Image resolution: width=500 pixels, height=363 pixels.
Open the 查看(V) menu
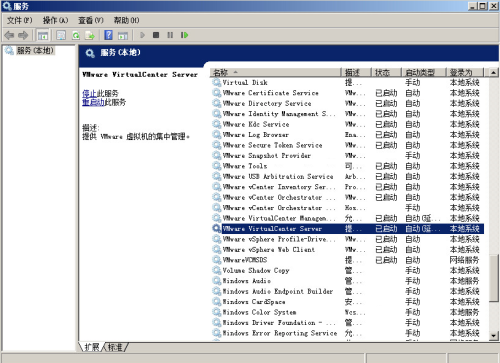tap(91, 20)
